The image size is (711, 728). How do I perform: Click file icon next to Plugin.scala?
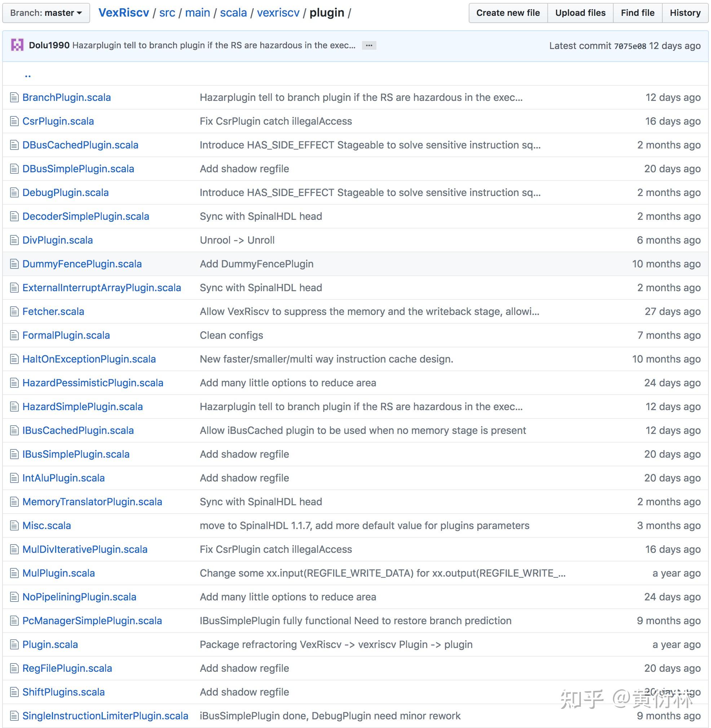(14, 644)
